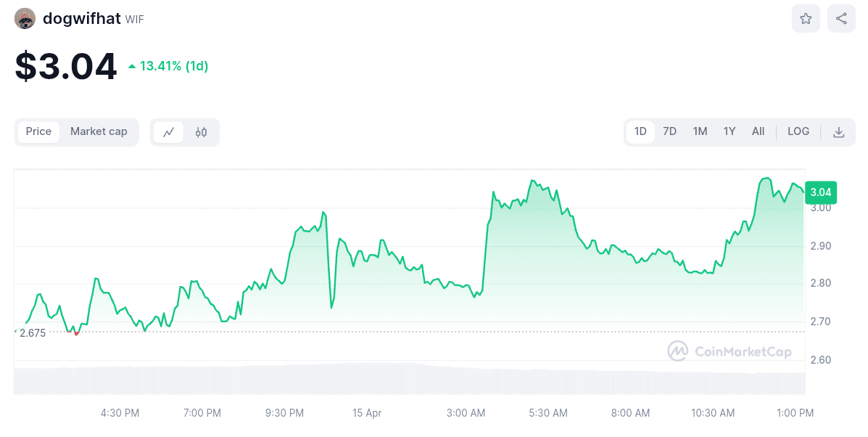Select the line chart view icon

click(169, 132)
